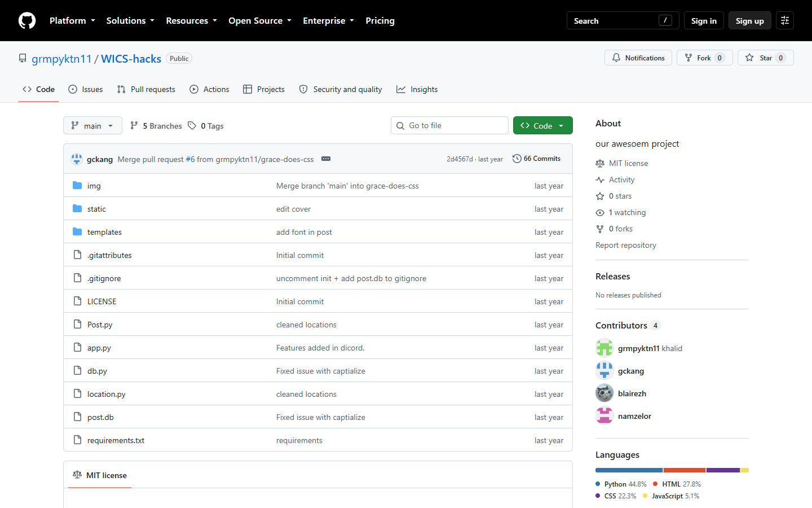Open commit history clock icon showing 66 Commits
The height and width of the screenshot is (508, 812).
tap(517, 159)
